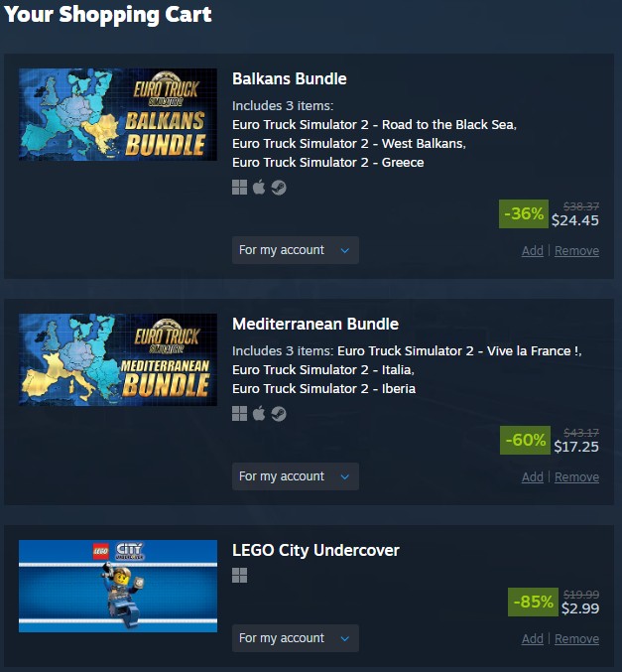Viewport: 622px width, 672px height.
Task: Open 'For my account' dropdown for Mediterranean Bundle
Action: 296,476
